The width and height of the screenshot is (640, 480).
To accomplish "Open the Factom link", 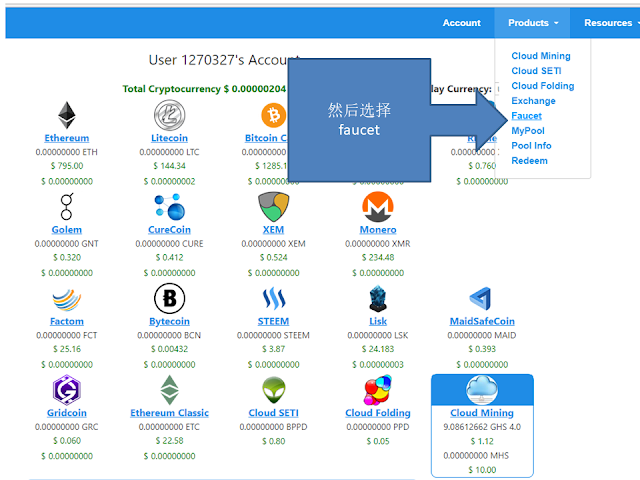I will coord(67,321).
